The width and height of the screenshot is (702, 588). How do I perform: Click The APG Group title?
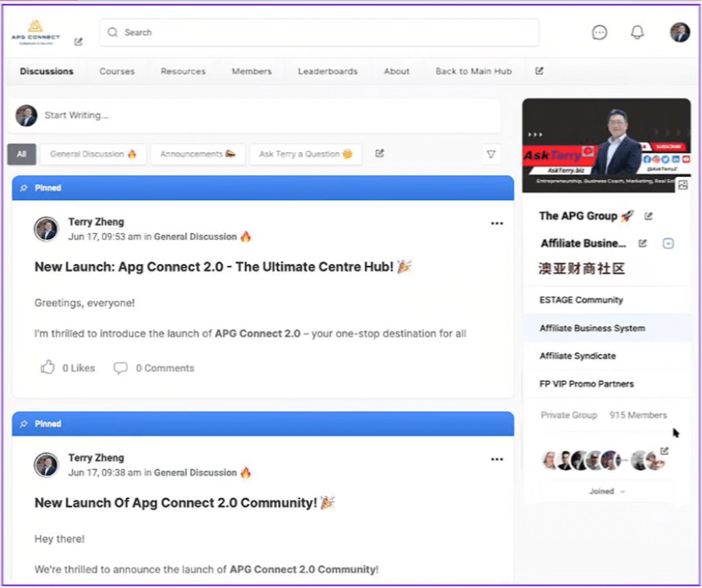pos(586,216)
